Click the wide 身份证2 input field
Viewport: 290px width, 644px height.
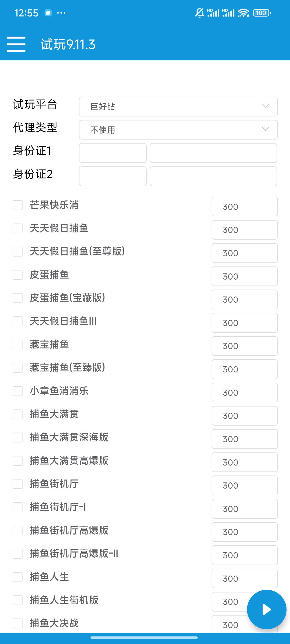click(213, 176)
